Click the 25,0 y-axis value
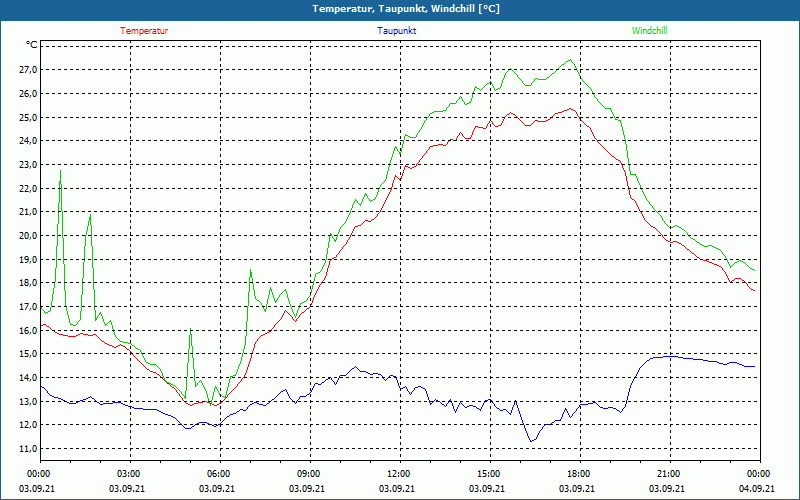This screenshot has width=800, height=500. coord(29,117)
